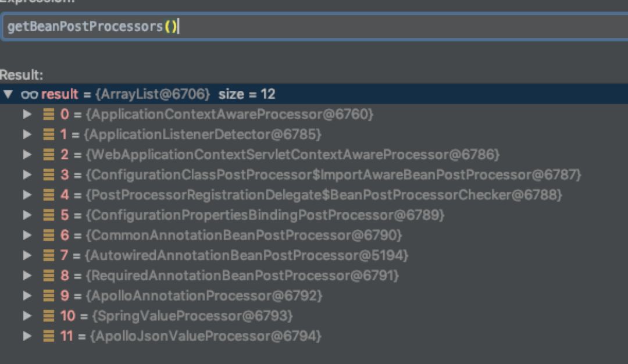This screenshot has height=364, width=628.
Task: Select the SpringValueProcessor entry
Action: pos(191,316)
